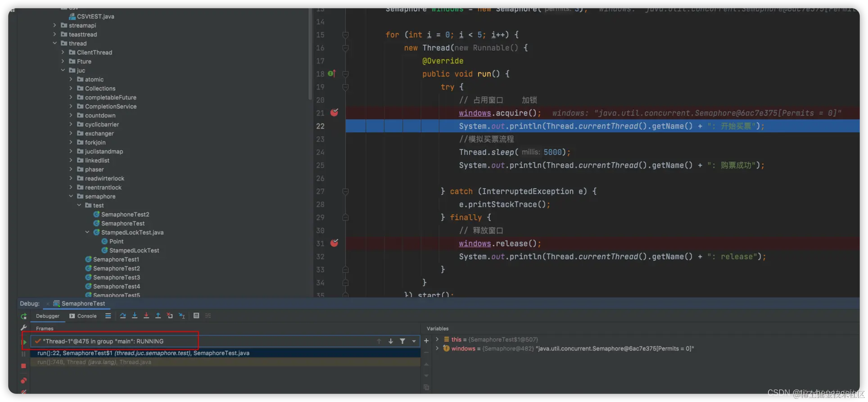Select the "Thread-1"@475 thread combo box
The width and height of the screenshot is (868, 402).
pos(225,341)
